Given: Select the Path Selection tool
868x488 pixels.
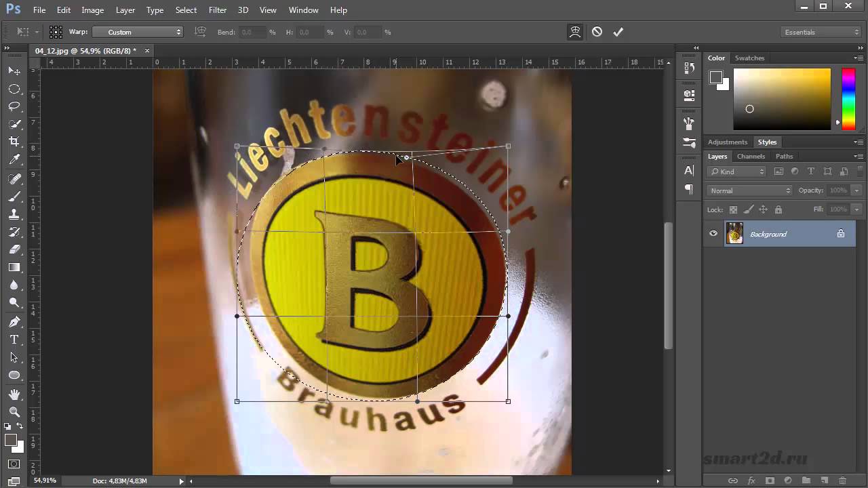Looking at the screenshot, I should (14, 357).
